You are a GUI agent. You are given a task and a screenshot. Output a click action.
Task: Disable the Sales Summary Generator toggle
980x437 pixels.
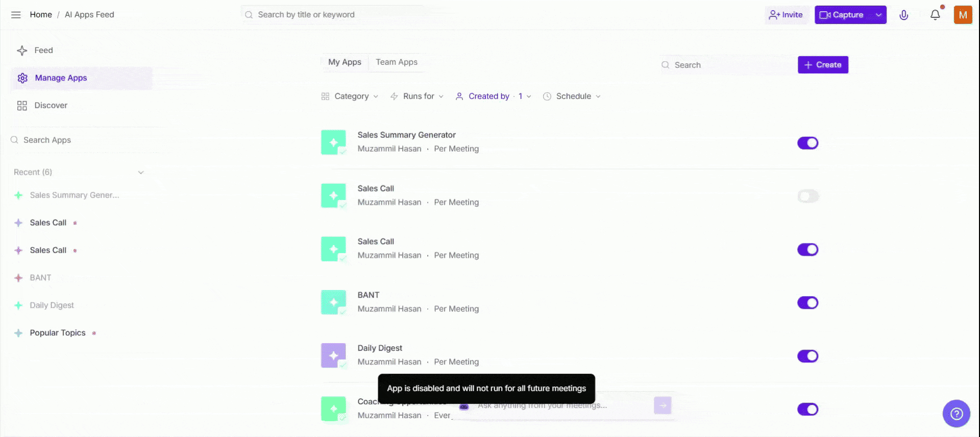807,143
